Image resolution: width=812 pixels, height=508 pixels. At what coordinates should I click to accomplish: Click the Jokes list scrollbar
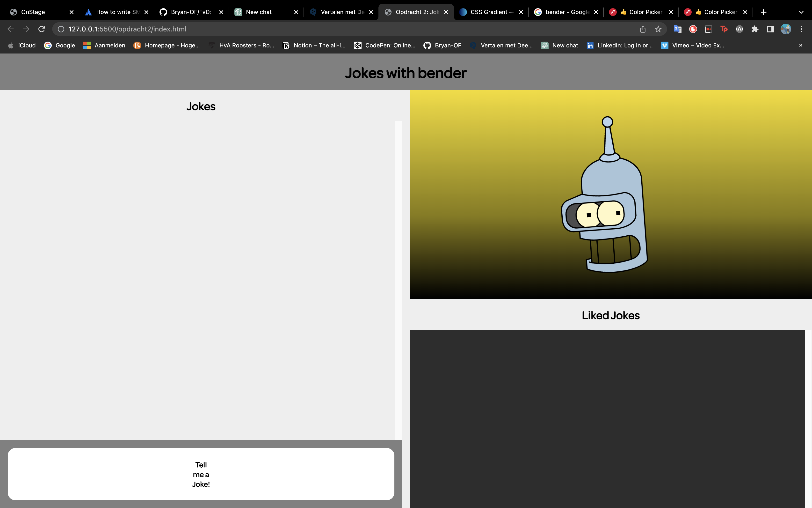(x=399, y=280)
